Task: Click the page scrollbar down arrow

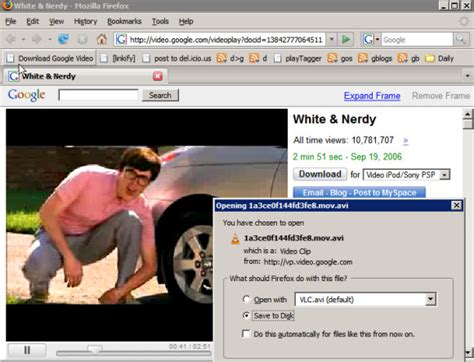Action: point(468,353)
